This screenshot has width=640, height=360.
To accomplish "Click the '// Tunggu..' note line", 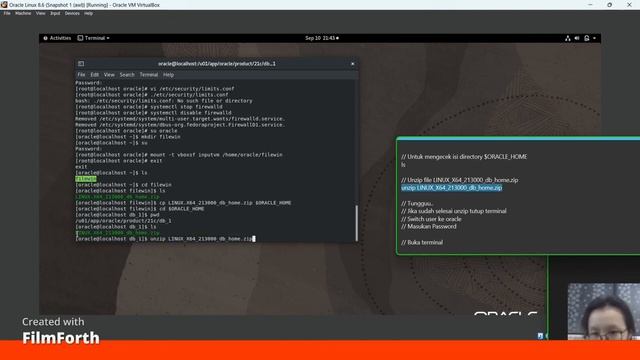I will point(417,203).
